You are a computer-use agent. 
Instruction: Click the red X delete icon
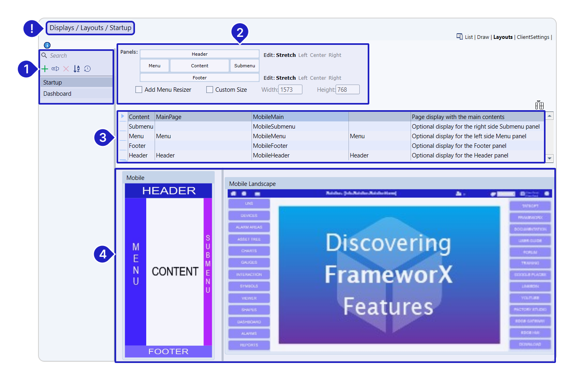pyautogui.click(x=66, y=69)
